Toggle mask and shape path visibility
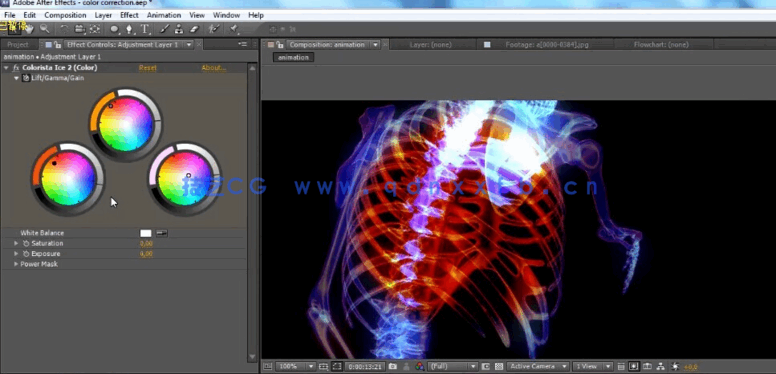The width and height of the screenshot is (776, 374). click(x=337, y=367)
